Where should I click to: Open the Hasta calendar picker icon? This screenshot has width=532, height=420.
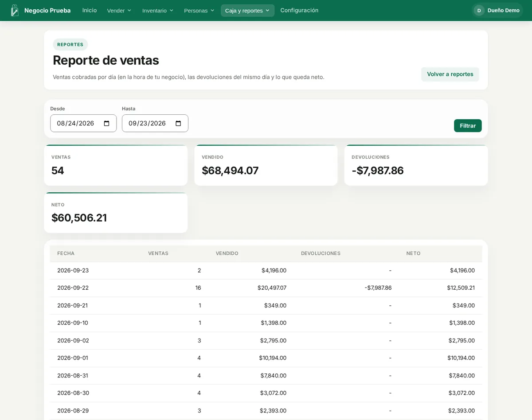pos(178,123)
